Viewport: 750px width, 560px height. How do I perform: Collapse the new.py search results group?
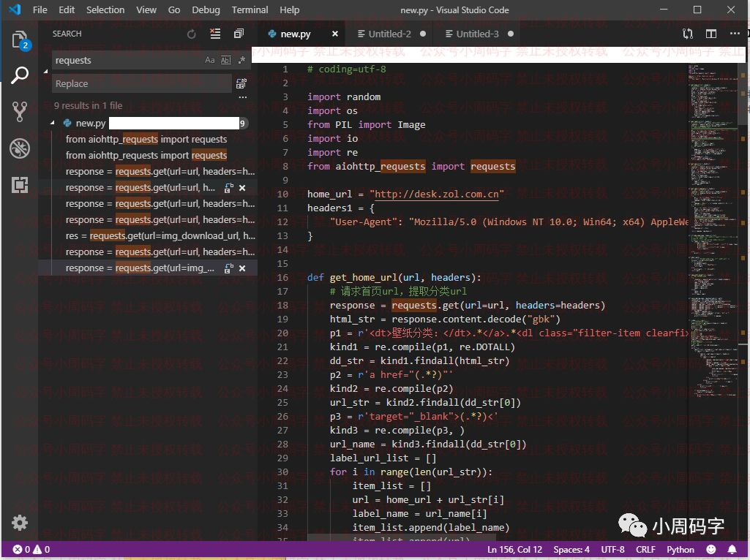click(x=53, y=123)
